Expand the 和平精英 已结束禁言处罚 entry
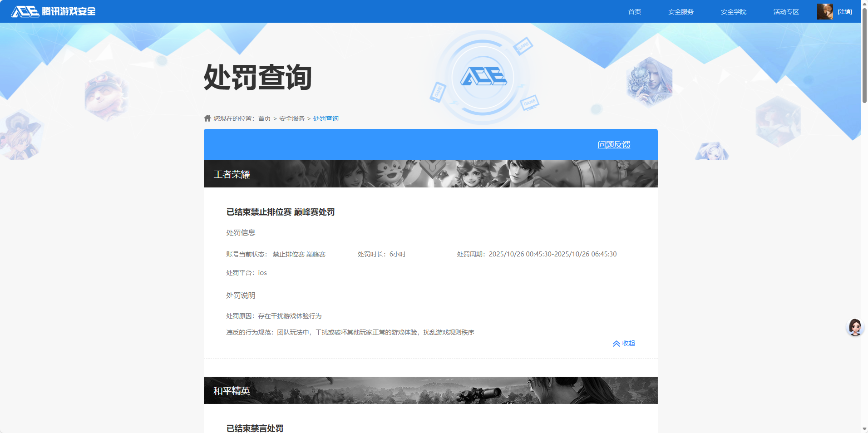This screenshot has height=433, width=868. [x=254, y=427]
